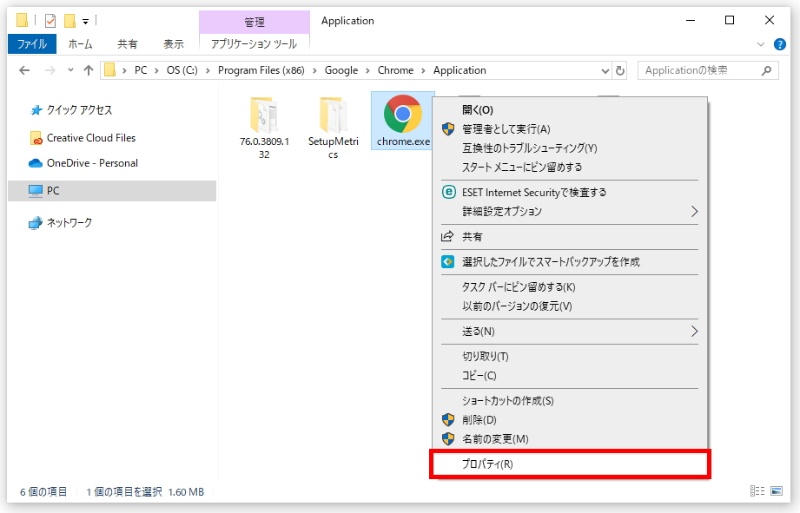800x513 pixels.
Task: Open the ファイル ribbon tab
Action: pyautogui.click(x=33, y=44)
